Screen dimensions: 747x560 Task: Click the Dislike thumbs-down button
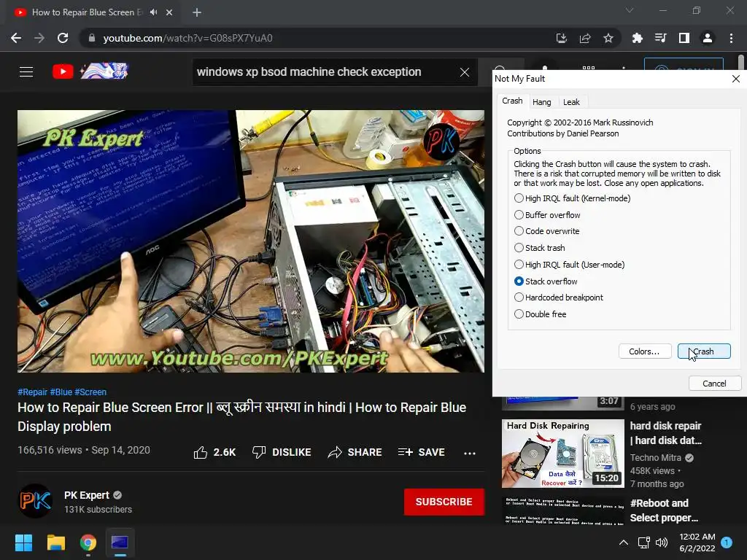click(282, 452)
